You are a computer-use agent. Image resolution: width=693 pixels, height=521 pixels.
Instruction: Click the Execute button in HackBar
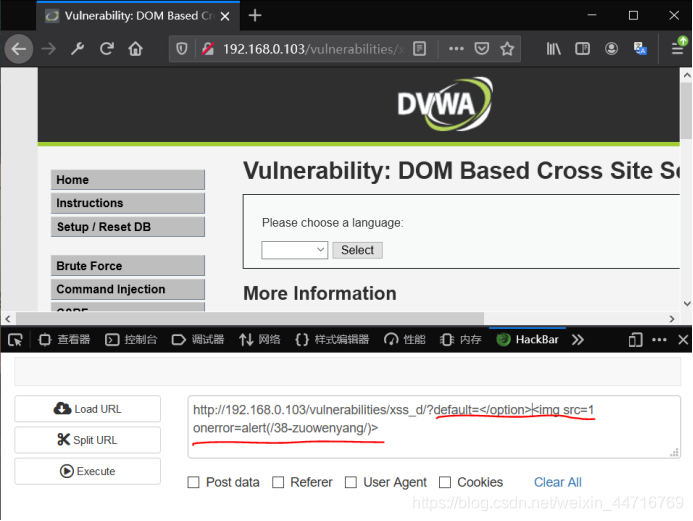[x=88, y=471]
